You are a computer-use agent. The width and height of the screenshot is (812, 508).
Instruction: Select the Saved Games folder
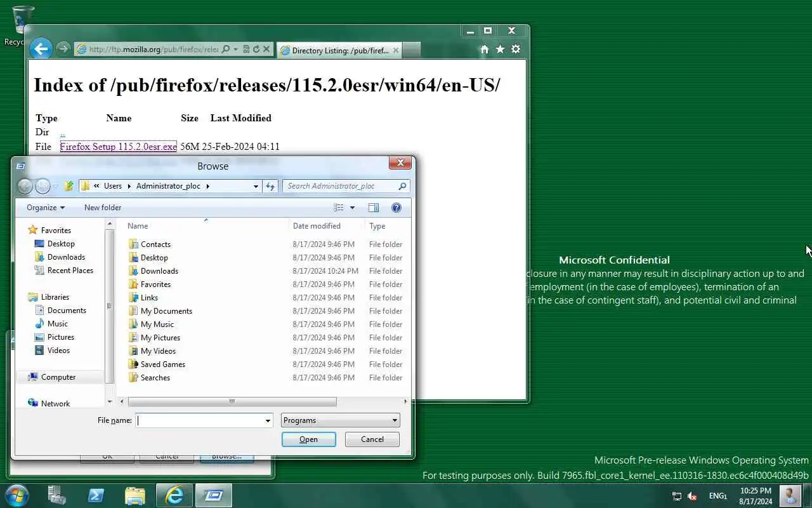[x=163, y=364]
